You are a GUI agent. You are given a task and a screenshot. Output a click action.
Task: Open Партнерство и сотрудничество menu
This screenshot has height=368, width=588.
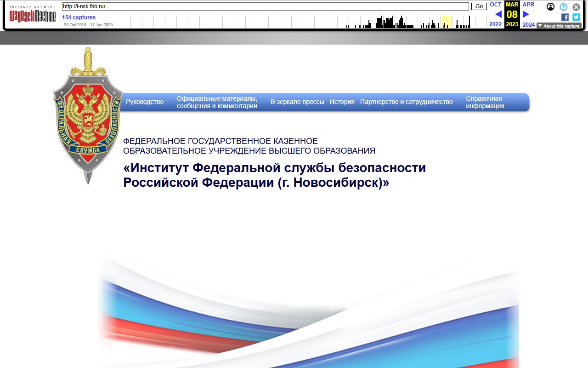[407, 102]
